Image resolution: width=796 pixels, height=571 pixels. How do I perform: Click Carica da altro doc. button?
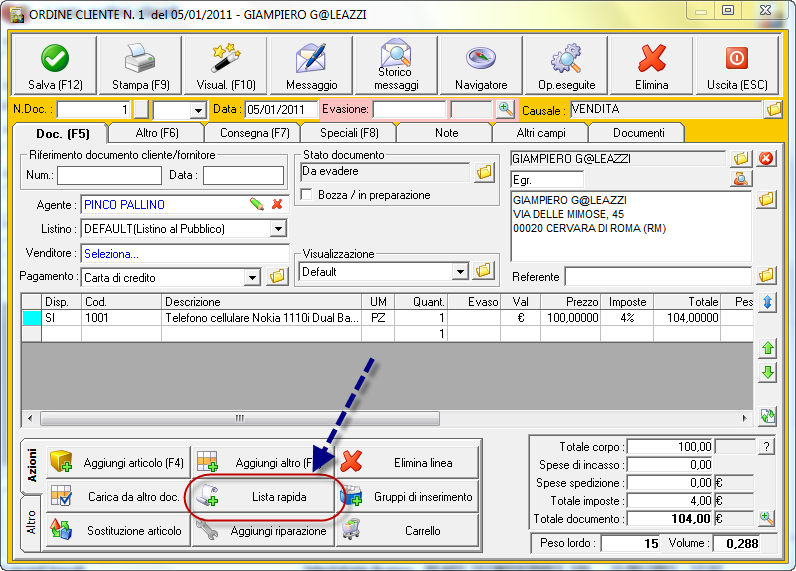[x=118, y=496]
